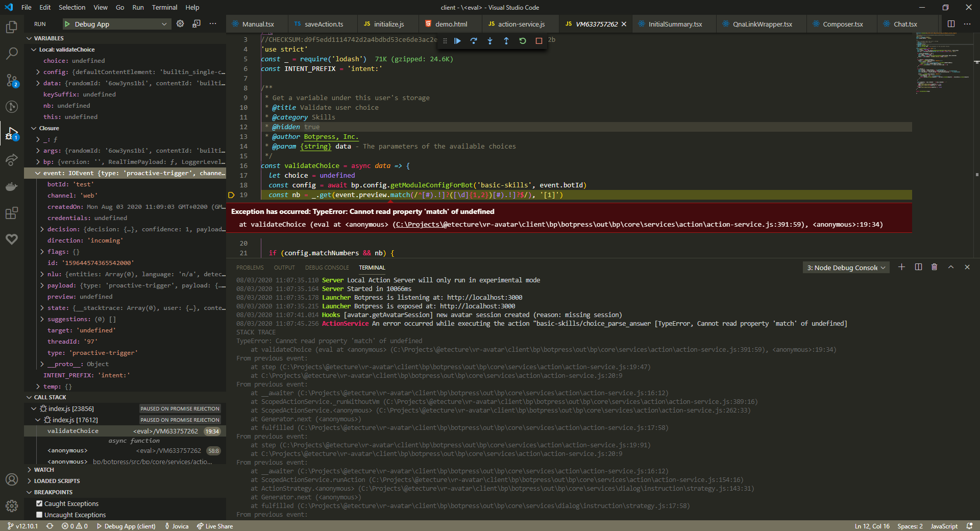Stop debugging using the red square icon
Screen dimensions: 980x531
coord(538,41)
